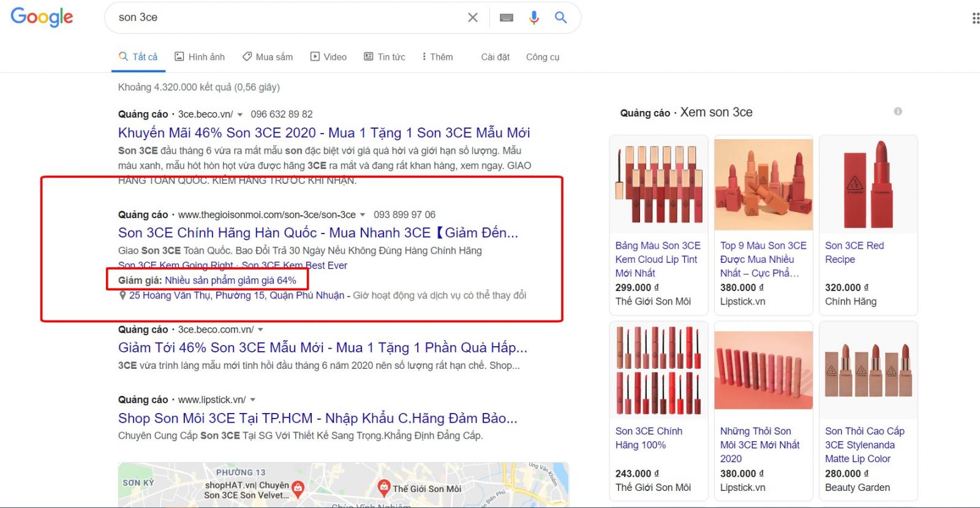Click Son 3CE Chính Hãng 100% title link
This screenshot has width=980, height=508.
(x=649, y=438)
